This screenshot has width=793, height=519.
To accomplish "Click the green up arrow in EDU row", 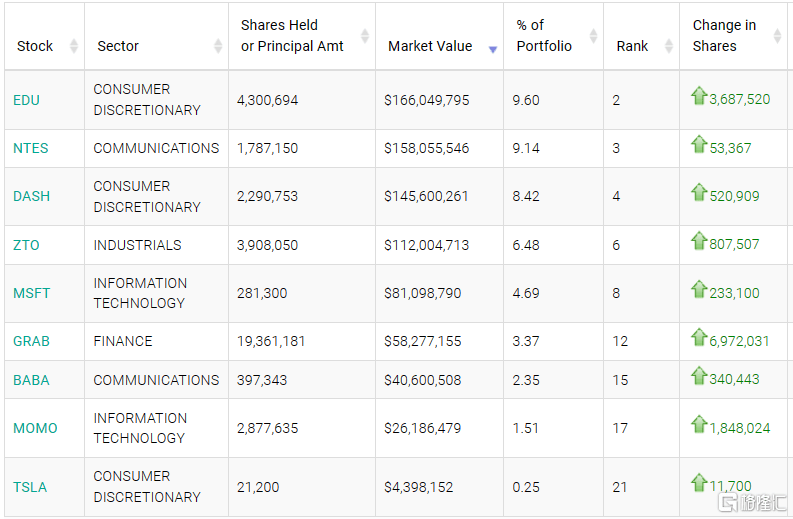I will 699,96.
